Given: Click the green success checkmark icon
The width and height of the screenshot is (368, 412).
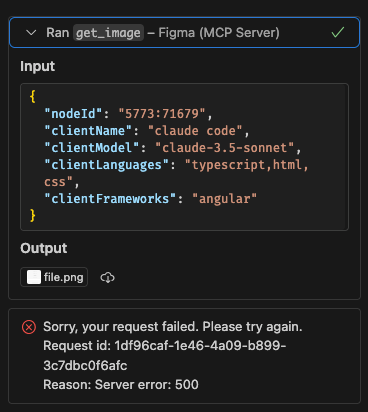Looking at the screenshot, I should coord(338,32).
